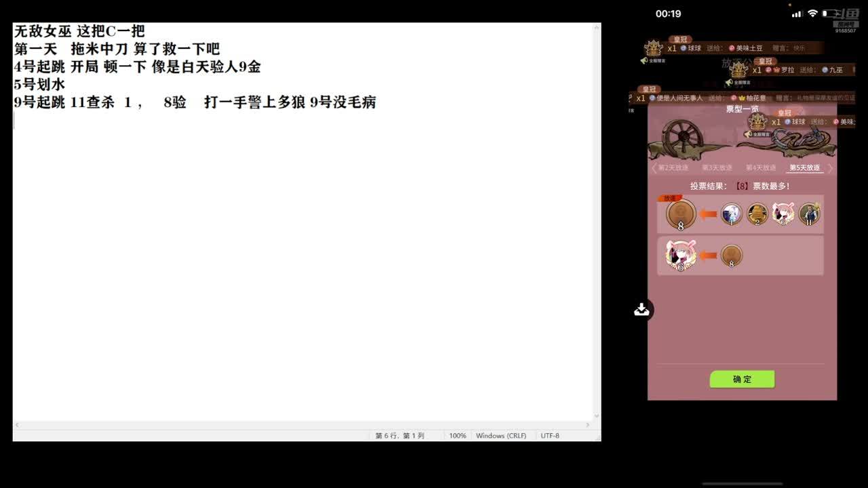868x488 pixels.
Task: Select the 第5天放逐 tab
Action: pyautogui.click(x=805, y=168)
